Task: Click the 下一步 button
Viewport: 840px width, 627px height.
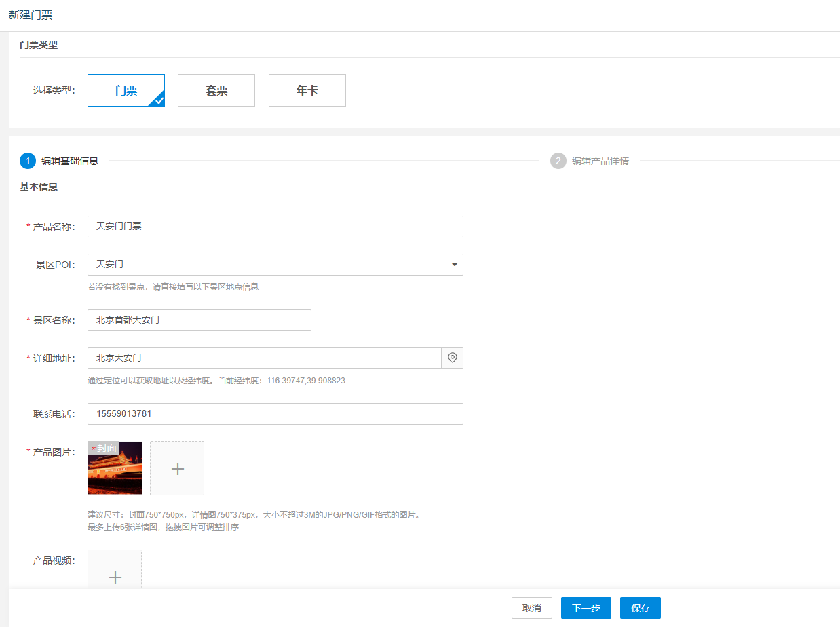Action: tap(586, 608)
